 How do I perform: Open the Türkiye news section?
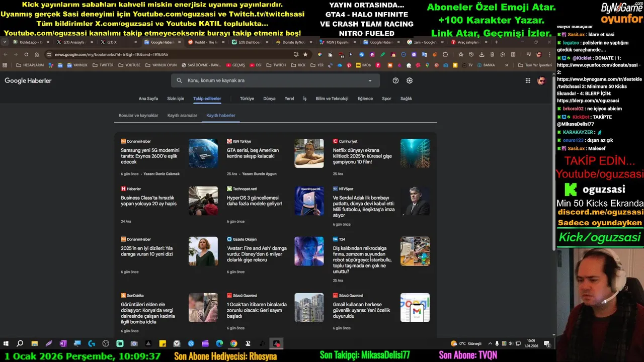247,99
